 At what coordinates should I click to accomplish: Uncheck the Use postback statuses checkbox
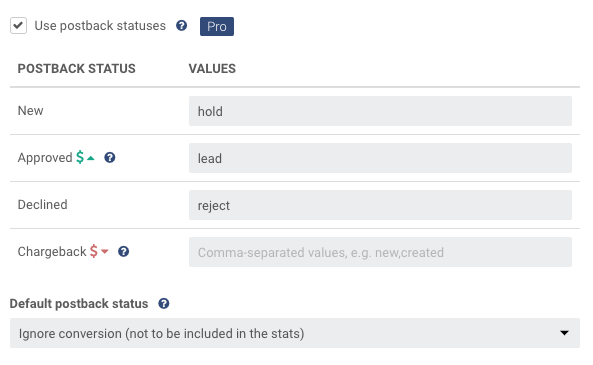point(19,26)
